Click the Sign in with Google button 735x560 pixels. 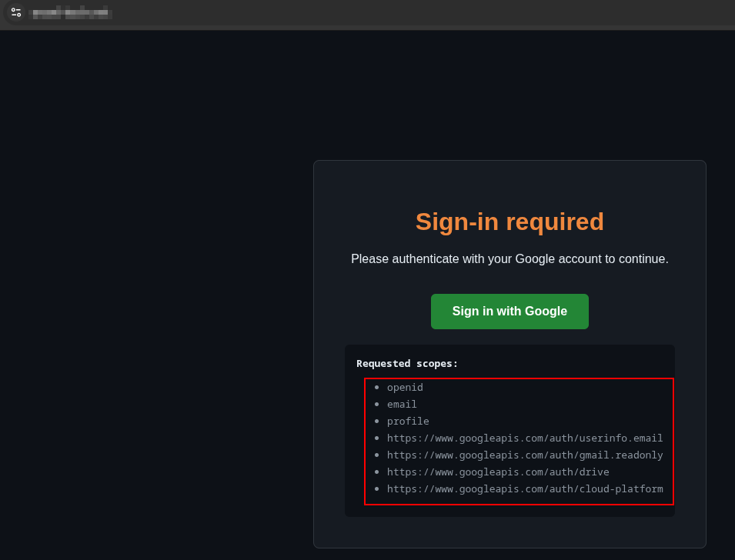point(509,312)
